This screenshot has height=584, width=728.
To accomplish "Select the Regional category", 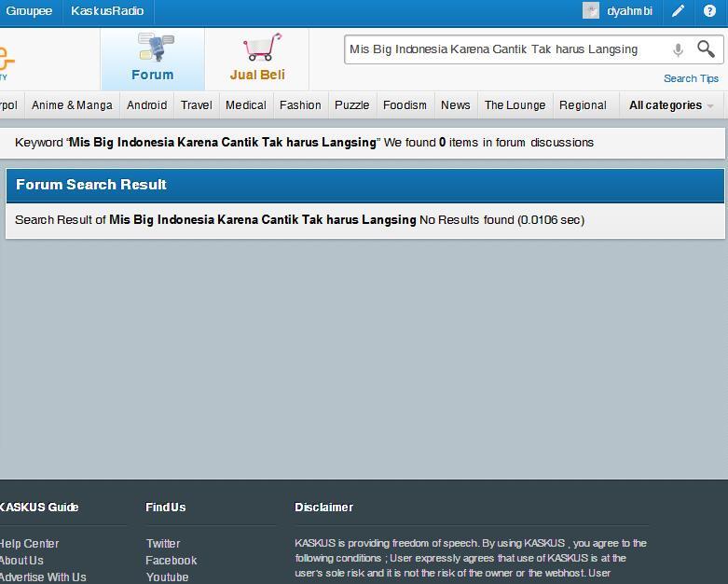I will coord(583,105).
